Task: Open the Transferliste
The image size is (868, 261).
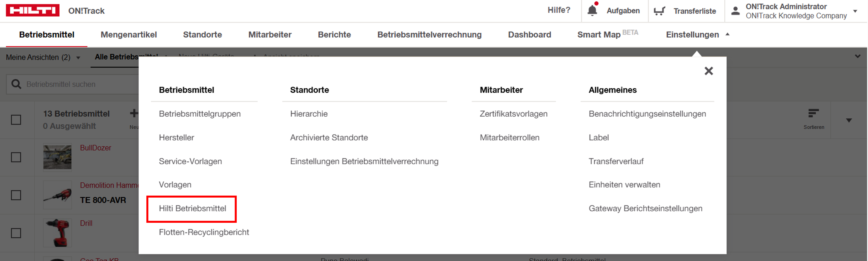Action: (694, 11)
